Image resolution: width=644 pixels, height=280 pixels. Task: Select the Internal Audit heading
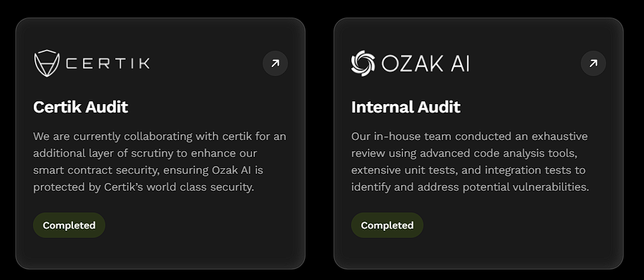click(x=406, y=107)
